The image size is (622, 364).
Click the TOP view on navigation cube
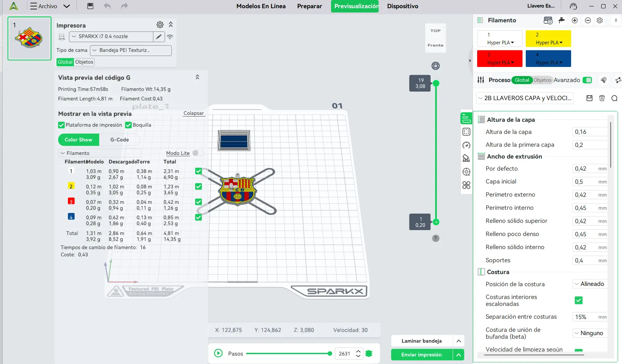point(435,31)
